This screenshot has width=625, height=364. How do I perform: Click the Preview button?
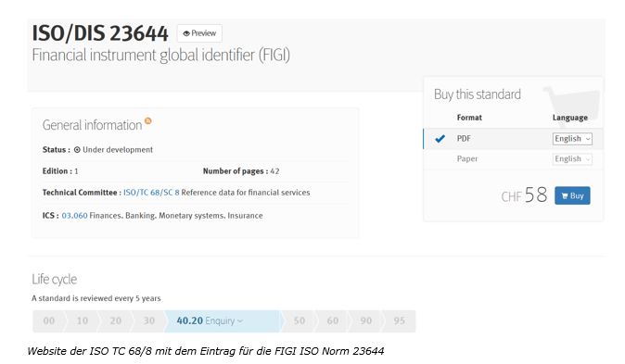[x=199, y=33]
